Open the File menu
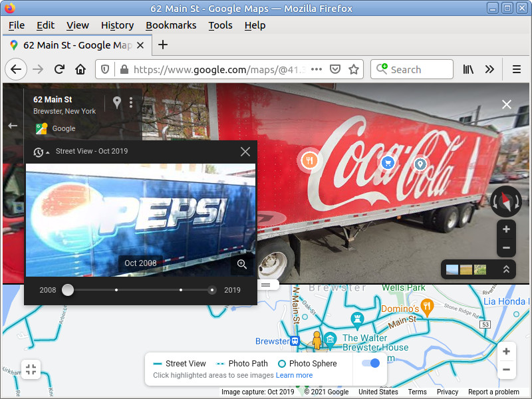Viewport: 532px width, 399px height. (17, 25)
